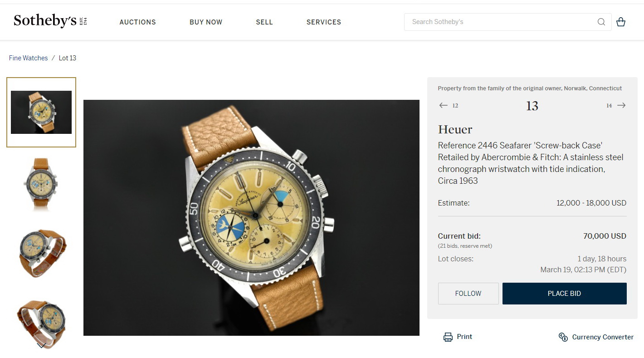Click the search magnifier icon

[601, 22]
